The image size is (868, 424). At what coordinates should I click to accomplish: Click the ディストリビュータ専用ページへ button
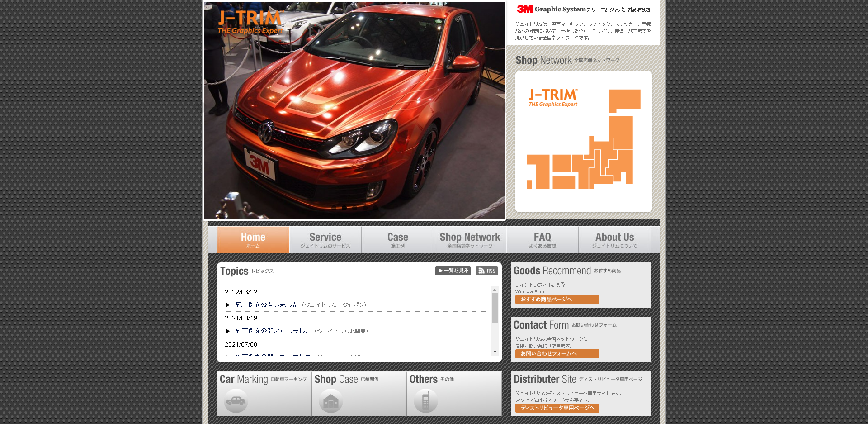tap(557, 408)
